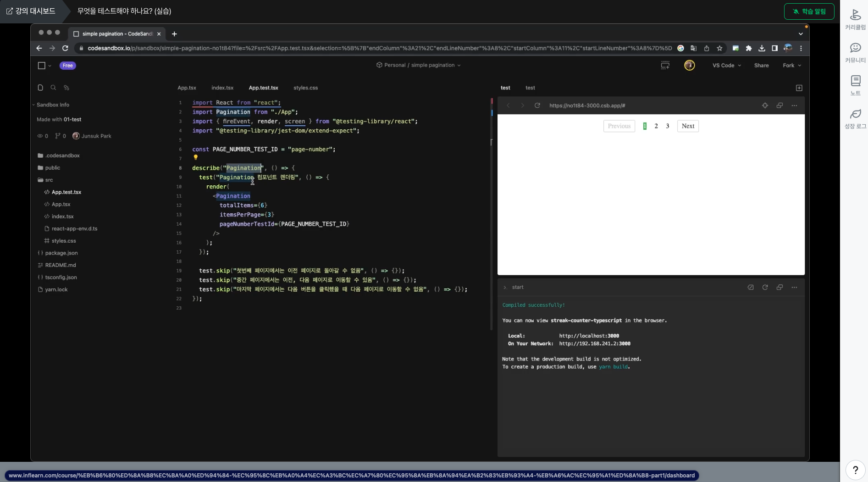Open the 성장 로그 growth log icon

pyautogui.click(x=855, y=119)
